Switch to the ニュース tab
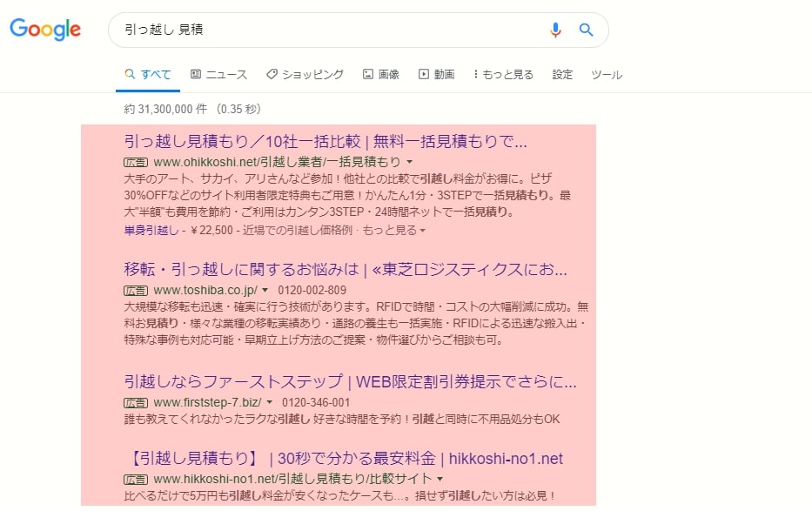Viewport: 812px width, 511px height. coord(218,75)
